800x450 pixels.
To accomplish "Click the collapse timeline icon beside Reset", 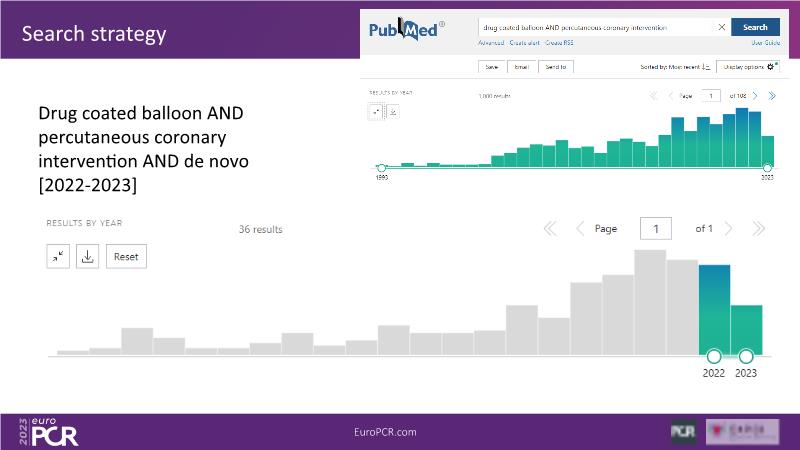I will tap(58, 257).
